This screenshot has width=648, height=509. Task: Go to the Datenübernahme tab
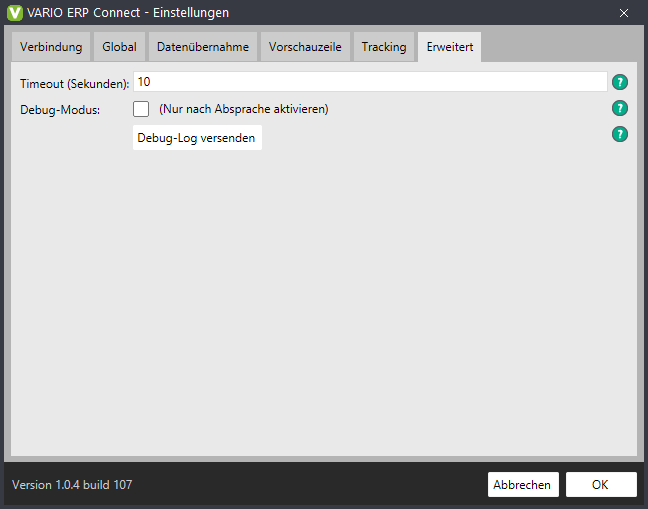203,47
